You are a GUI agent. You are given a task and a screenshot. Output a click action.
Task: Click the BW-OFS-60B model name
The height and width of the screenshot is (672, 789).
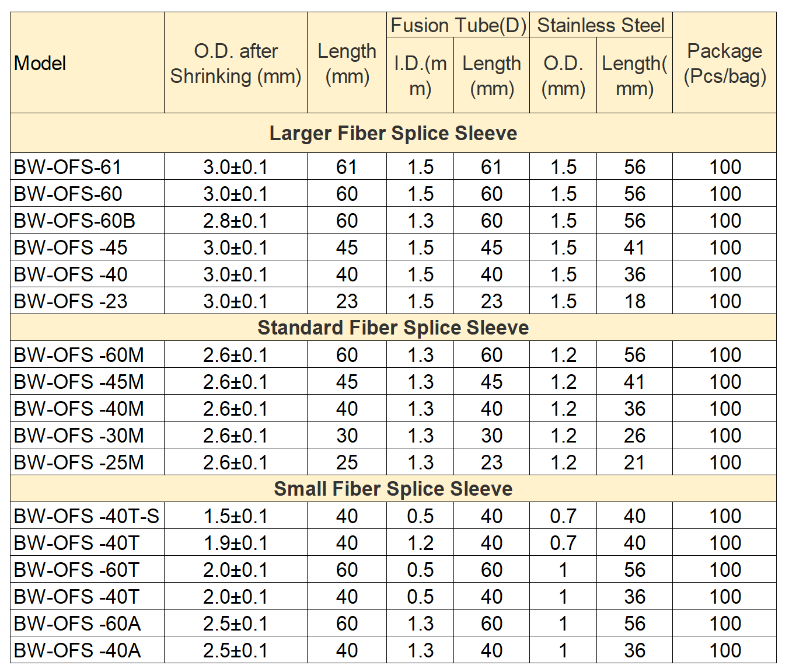click(x=74, y=221)
